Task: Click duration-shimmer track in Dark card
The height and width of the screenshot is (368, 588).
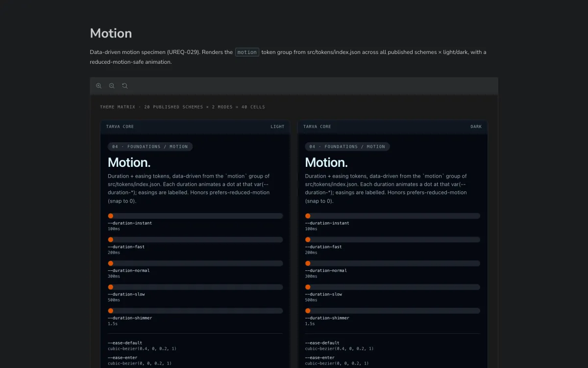Action: tap(392, 311)
